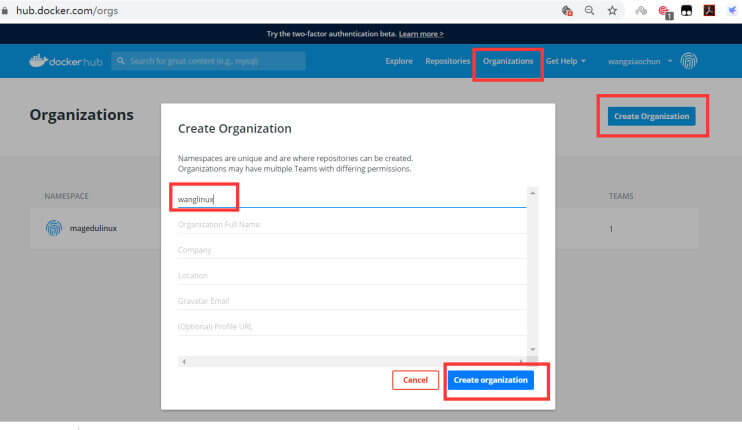This screenshot has height=430, width=742.
Task: Click the dialog scrollbar down arrow
Action: (x=532, y=349)
